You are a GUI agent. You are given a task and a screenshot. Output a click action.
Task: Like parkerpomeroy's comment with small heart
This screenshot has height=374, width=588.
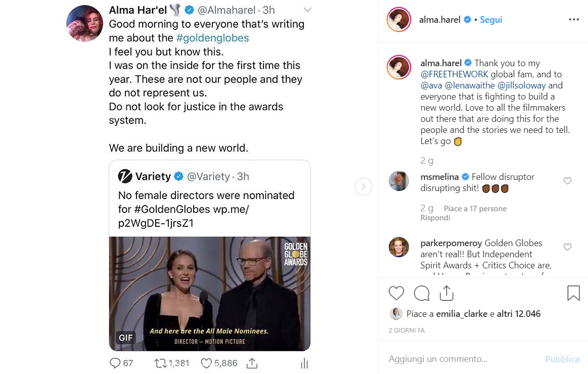pyautogui.click(x=567, y=247)
